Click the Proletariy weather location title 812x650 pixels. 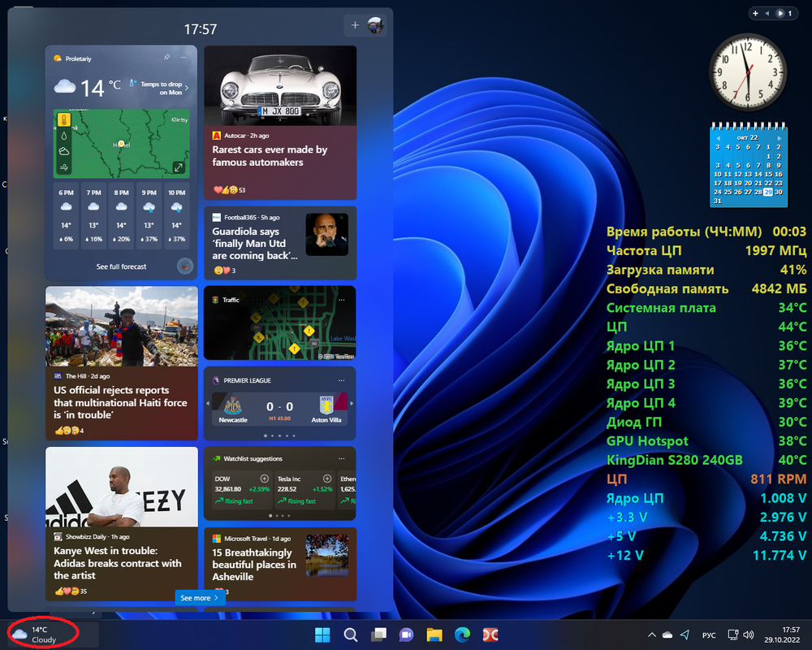click(x=78, y=58)
